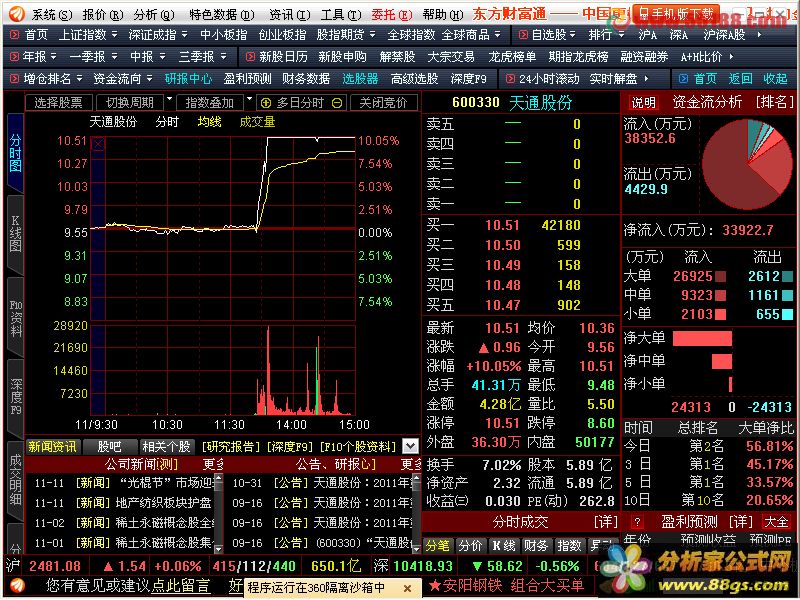Click the fund flow pie chart
The image size is (800, 600).
[x=747, y=163]
